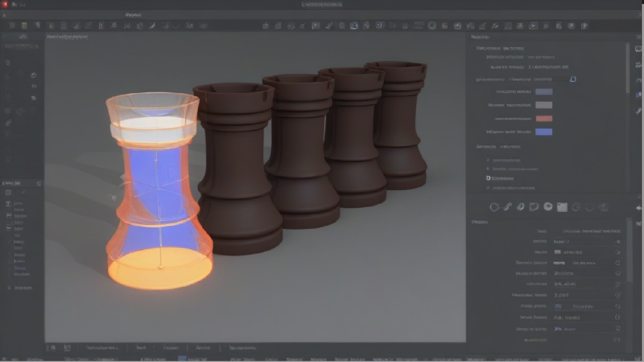Open the red color swatch in the side panel
Image resolution: width=644 pixels, height=362 pixels.
[544, 119]
